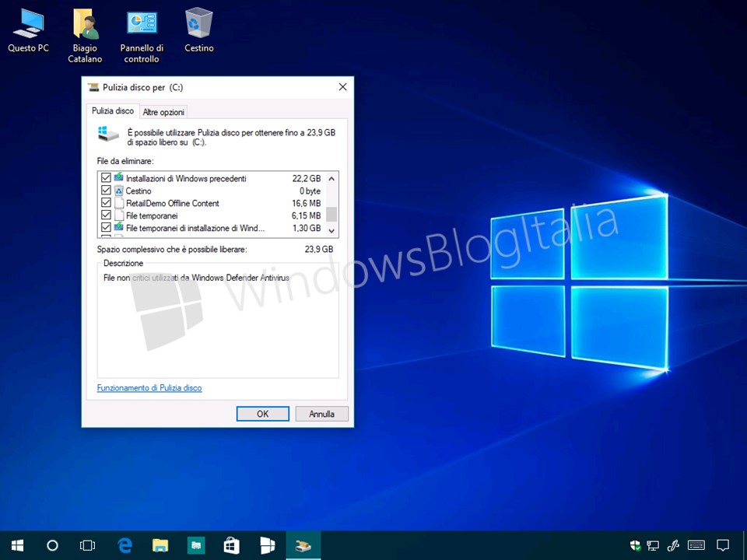Image resolution: width=747 pixels, height=560 pixels.
Task: Click the Start button in taskbar
Action: coord(18,545)
